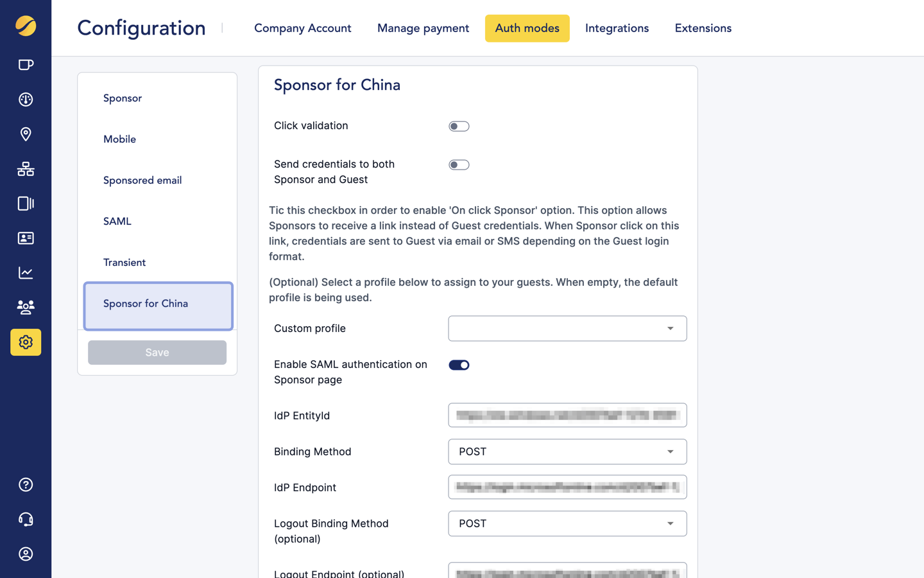The height and width of the screenshot is (578, 924).
Task: Select the users group icon in sidebar
Action: click(26, 307)
